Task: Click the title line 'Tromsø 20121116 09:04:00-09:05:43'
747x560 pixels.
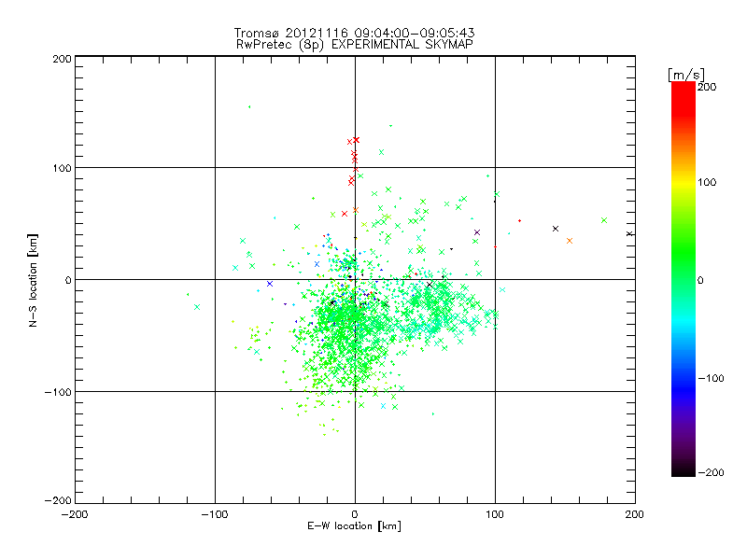Action: coord(355,33)
